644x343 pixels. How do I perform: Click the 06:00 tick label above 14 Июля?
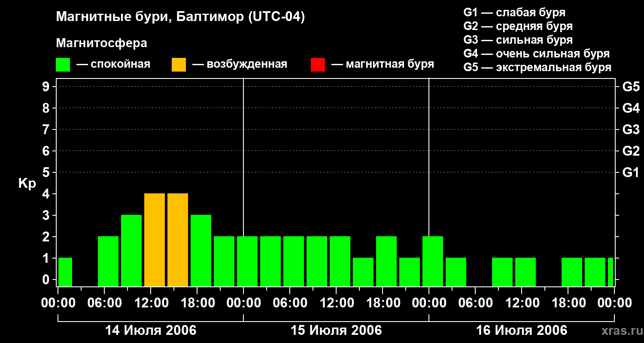(104, 303)
